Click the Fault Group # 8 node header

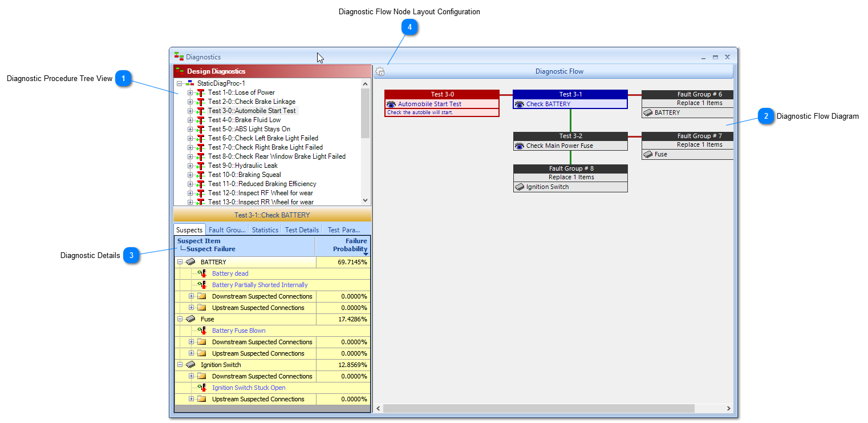(x=571, y=169)
